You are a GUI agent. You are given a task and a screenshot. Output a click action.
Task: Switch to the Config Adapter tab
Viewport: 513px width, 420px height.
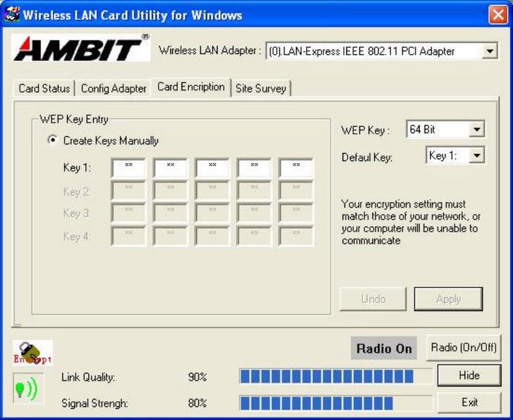click(x=113, y=89)
